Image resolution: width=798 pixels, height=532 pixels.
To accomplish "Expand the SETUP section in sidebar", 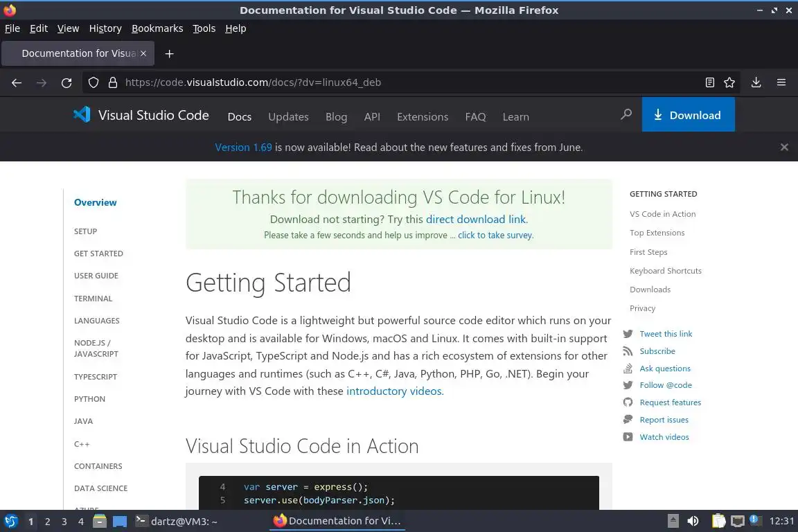I will 85,231.
